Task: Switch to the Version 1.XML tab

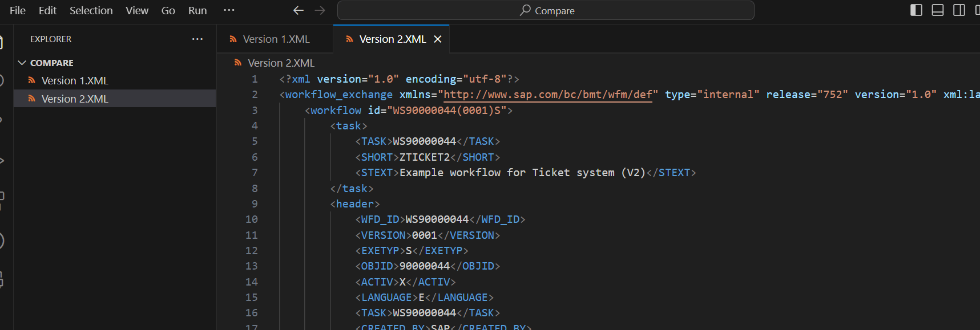Action: tap(276, 39)
